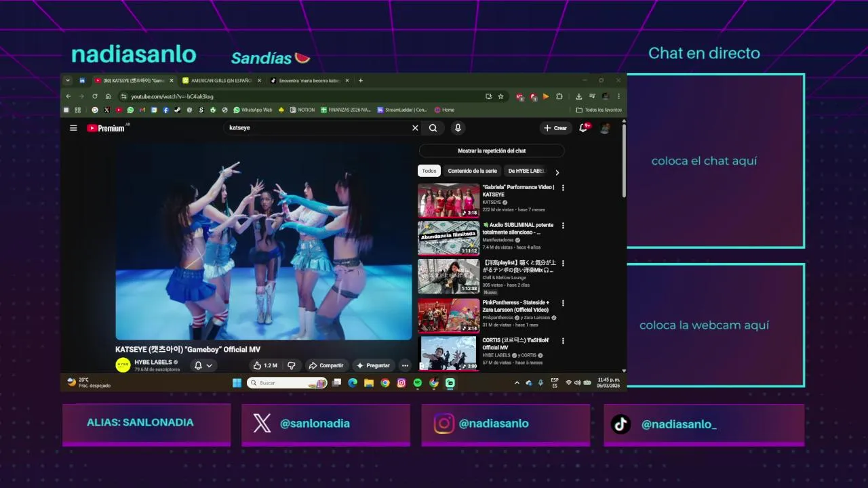868x488 pixels.
Task: Open Chrome extensions puzzle icon
Action: point(559,96)
